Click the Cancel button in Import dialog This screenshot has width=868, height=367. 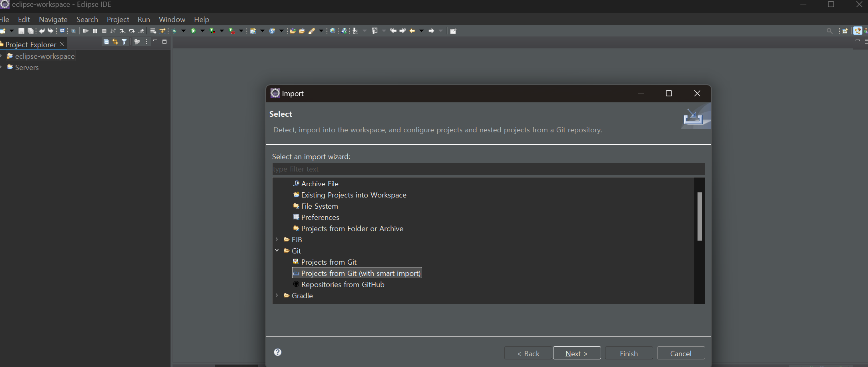pos(681,353)
